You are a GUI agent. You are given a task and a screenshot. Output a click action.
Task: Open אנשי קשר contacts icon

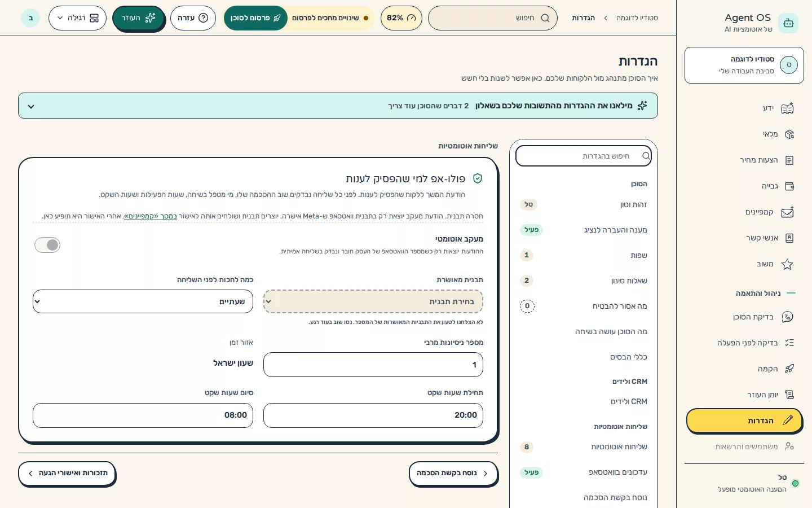click(x=789, y=238)
